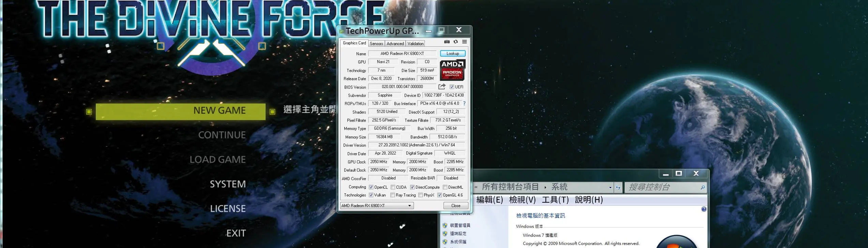Click the Resizable BAR Disabled value
Image resolution: width=868 pixels, height=248 pixels.
[x=451, y=178]
